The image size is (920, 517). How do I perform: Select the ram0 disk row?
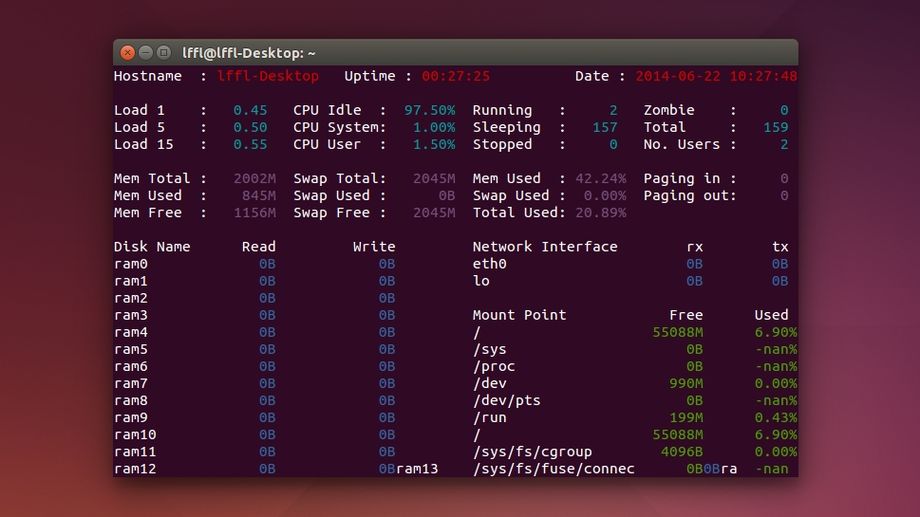tap(255, 263)
